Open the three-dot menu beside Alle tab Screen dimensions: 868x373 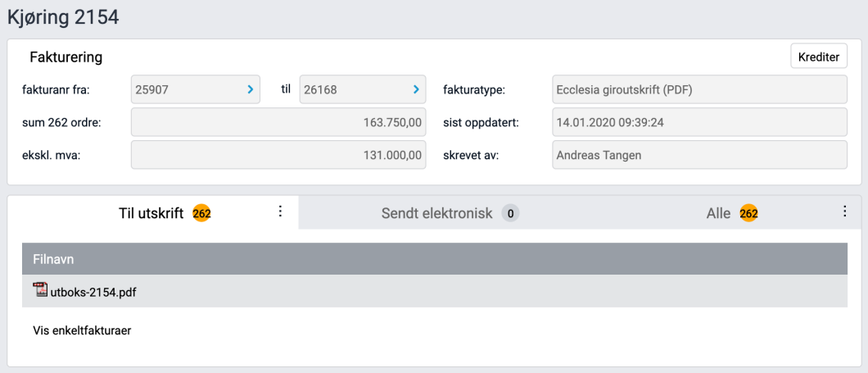point(845,212)
